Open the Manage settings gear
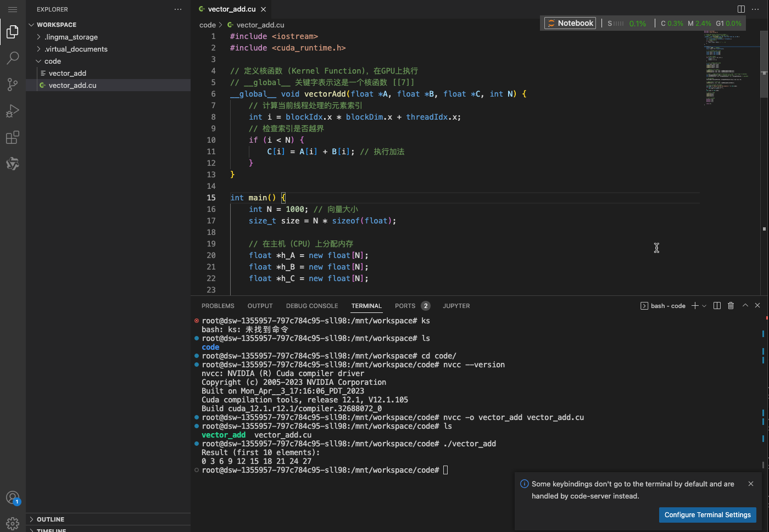Viewport: 769px width, 532px height. (x=13, y=524)
